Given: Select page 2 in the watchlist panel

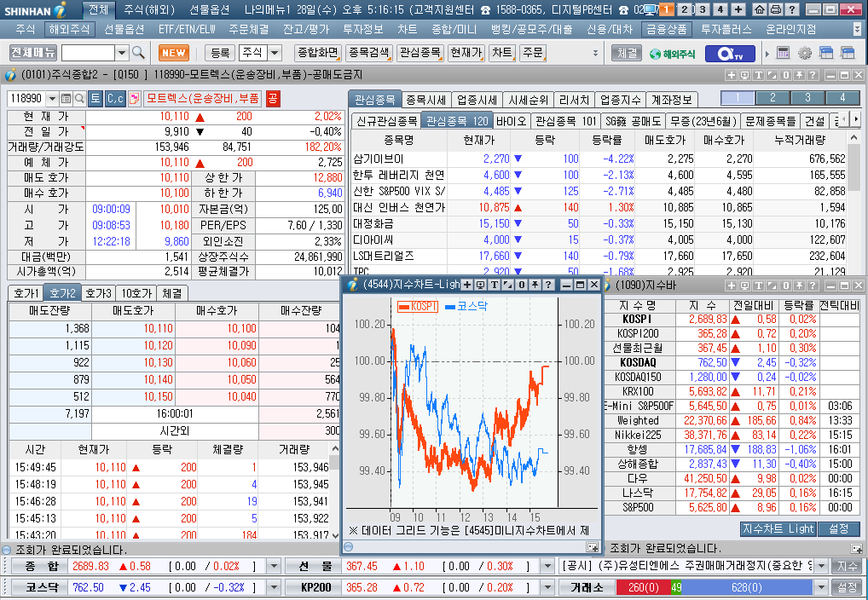Looking at the screenshot, I should [773, 98].
